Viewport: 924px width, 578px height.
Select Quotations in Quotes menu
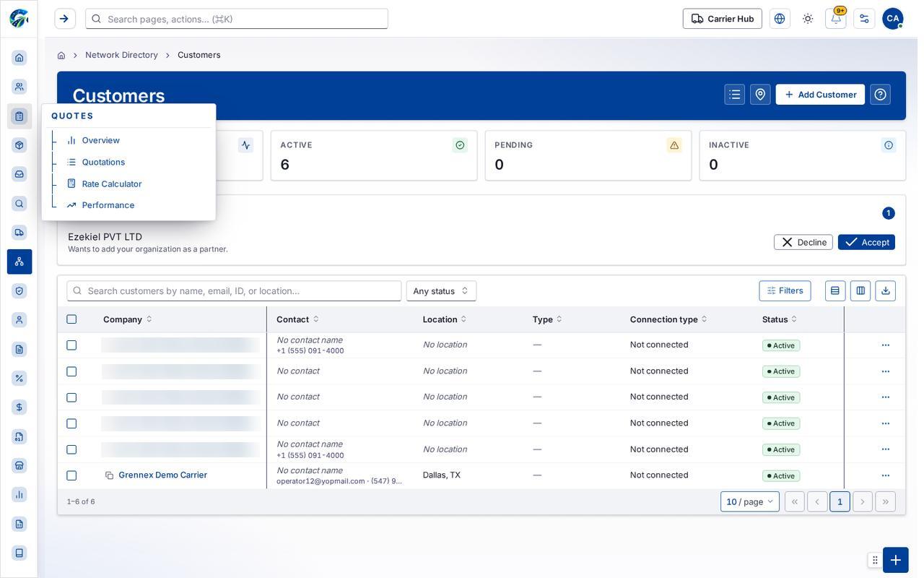tap(103, 162)
